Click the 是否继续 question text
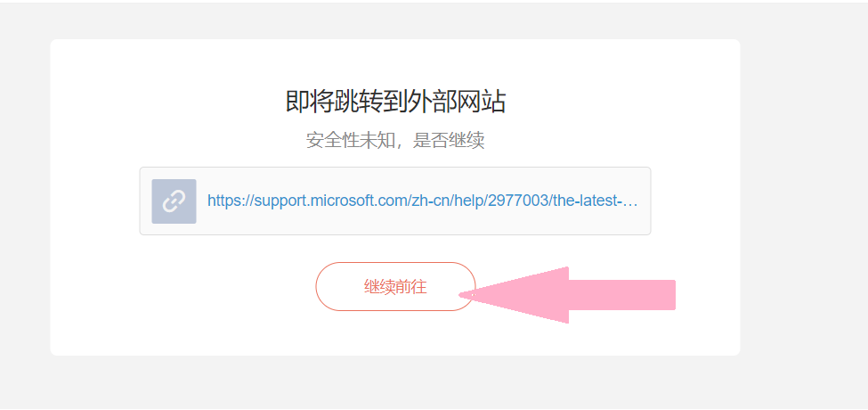This screenshot has width=868, height=410. [449, 140]
